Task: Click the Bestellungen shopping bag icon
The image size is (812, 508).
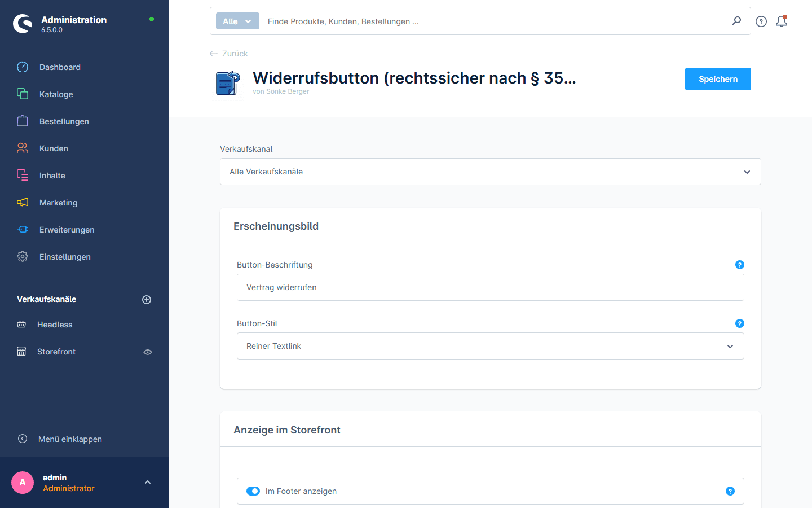Action: point(23,121)
